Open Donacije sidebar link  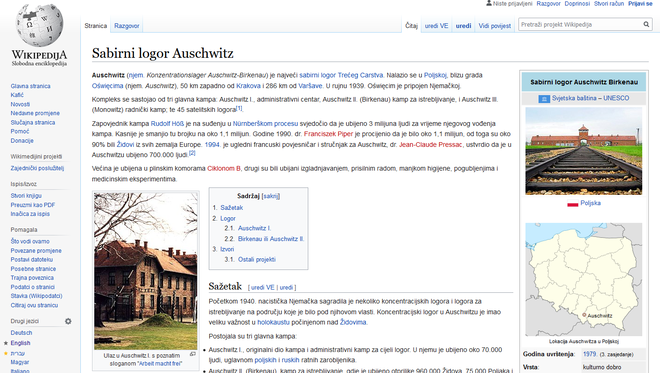(x=22, y=141)
